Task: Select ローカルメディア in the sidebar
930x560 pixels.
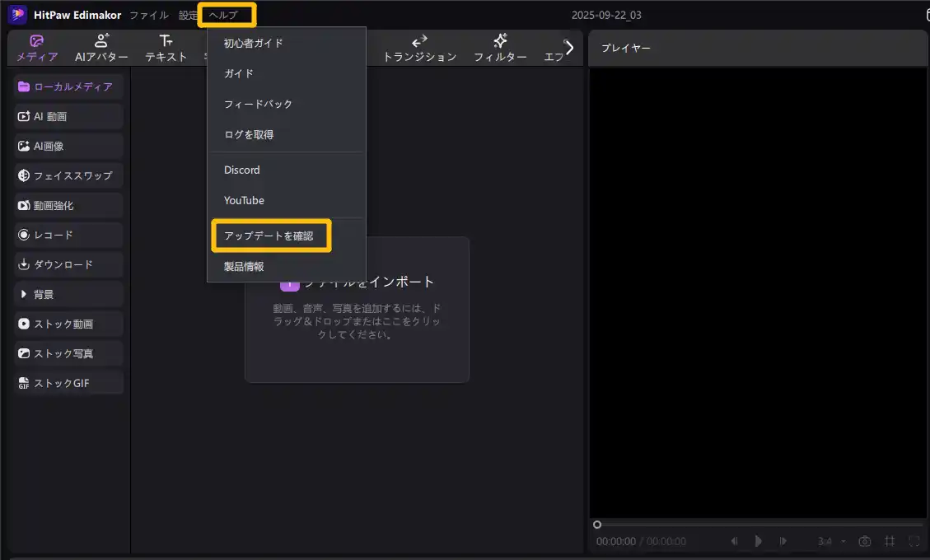Action: (68, 86)
